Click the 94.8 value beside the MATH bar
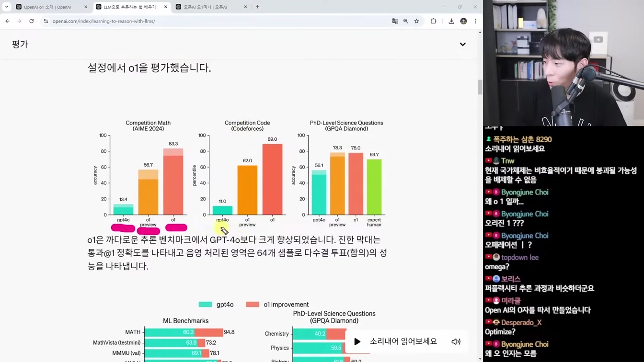 coord(229,332)
